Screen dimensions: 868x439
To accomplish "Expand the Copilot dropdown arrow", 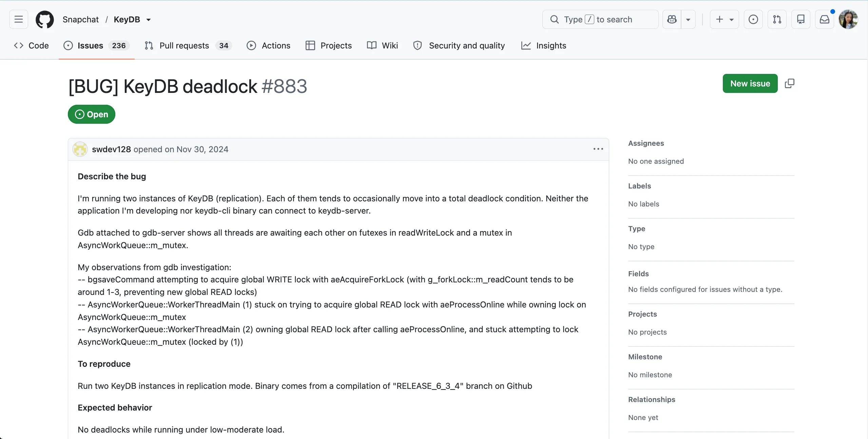I will coord(688,19).
